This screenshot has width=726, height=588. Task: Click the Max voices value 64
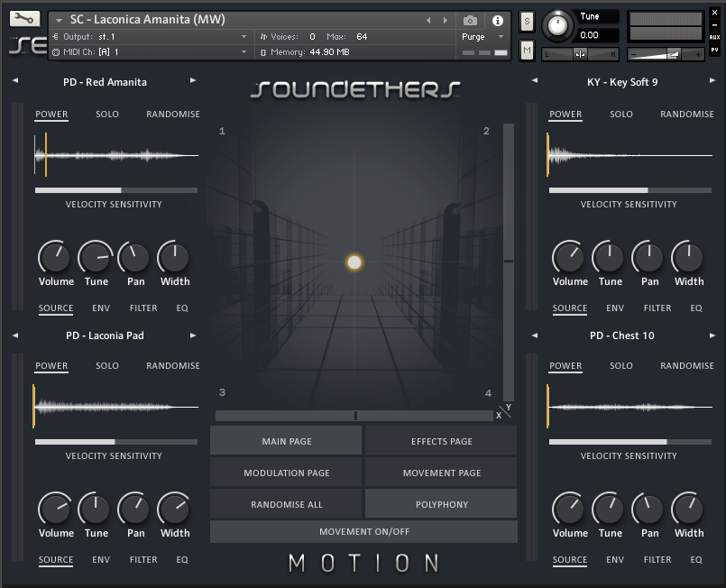(x=362, y=37)
